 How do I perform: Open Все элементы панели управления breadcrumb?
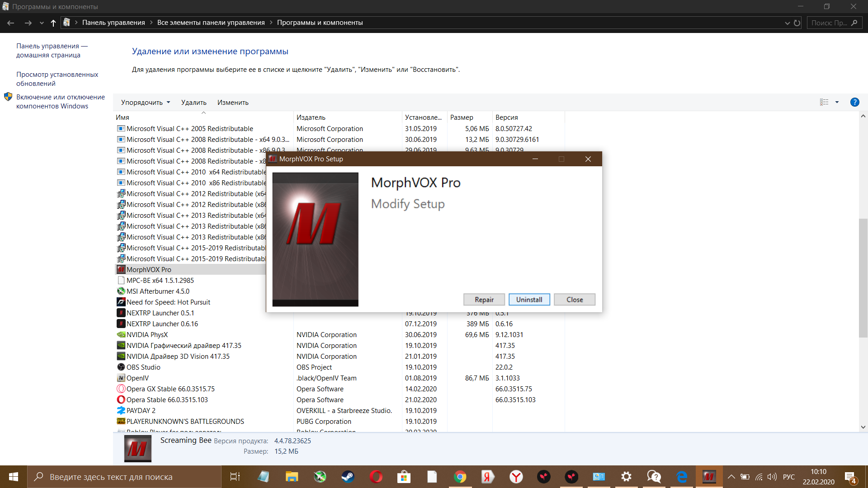[211, 23]
